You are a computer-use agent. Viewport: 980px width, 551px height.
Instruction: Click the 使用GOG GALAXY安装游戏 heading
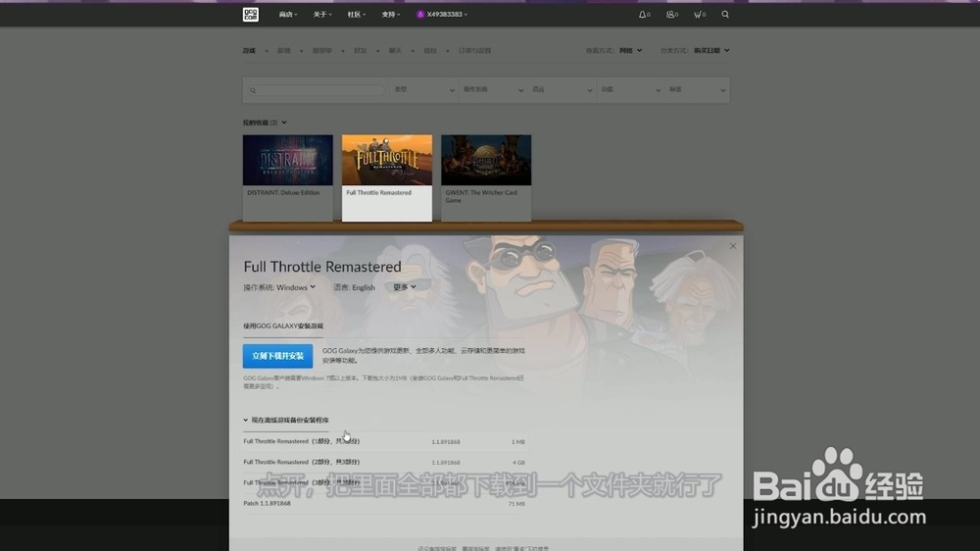point(283,326)
